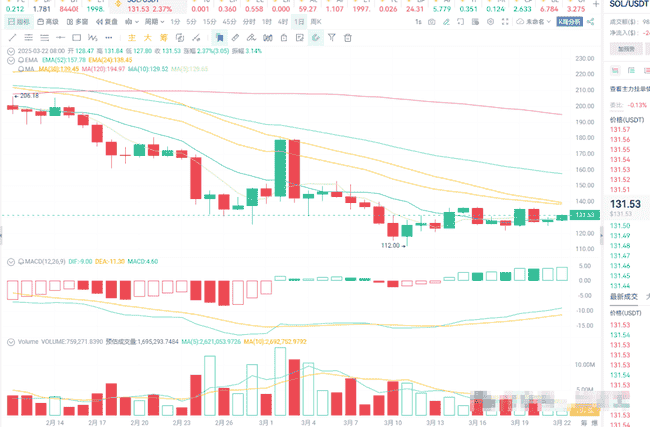Collapse the Volume indicator panel
650x427 pixels.
(9, 340)
